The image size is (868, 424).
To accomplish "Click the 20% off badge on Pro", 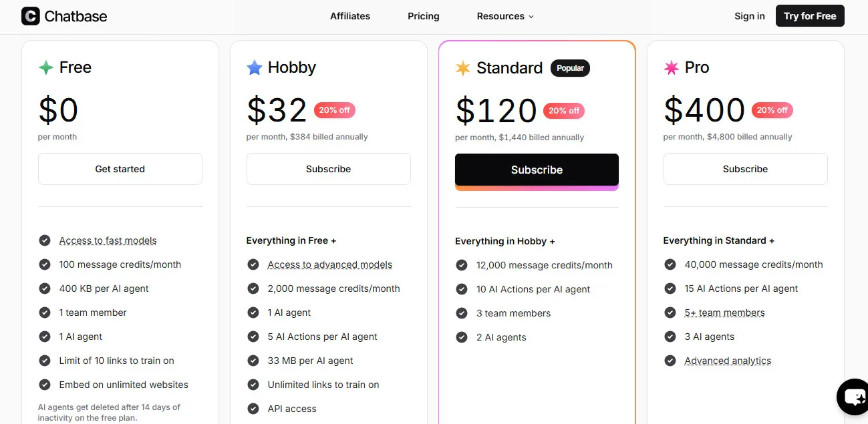I will pos(772,110).
